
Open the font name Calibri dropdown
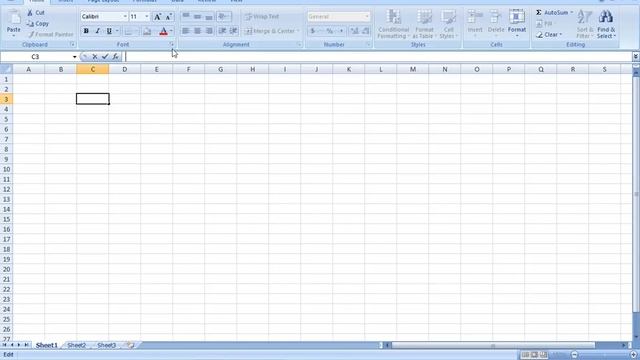[125, 16]
